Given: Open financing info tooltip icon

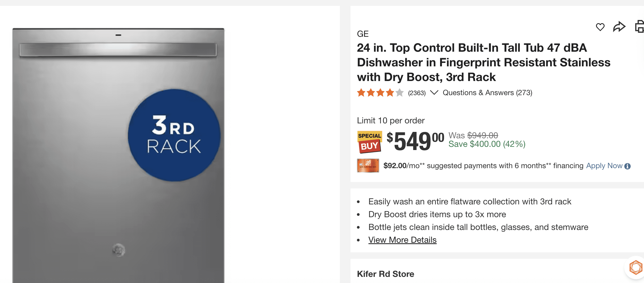Looking at the screenshot, I should click(628, 166).
